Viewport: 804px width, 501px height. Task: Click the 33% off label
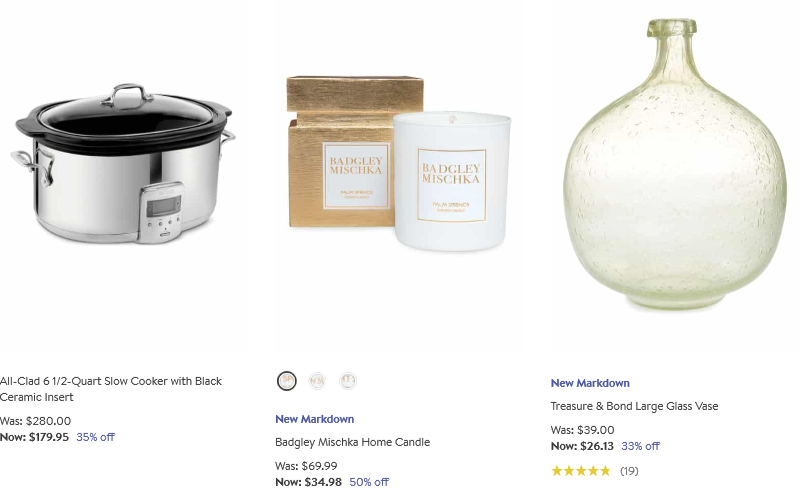640,446
